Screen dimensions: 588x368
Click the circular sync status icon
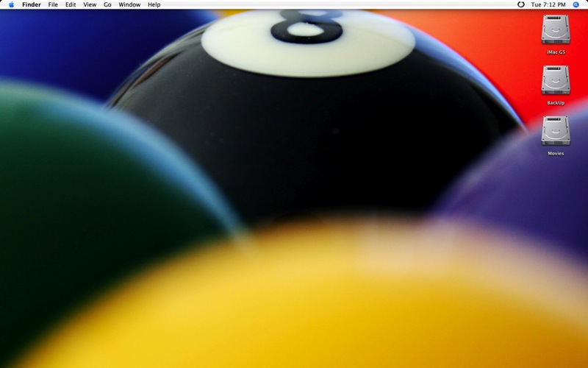[520, 4]
